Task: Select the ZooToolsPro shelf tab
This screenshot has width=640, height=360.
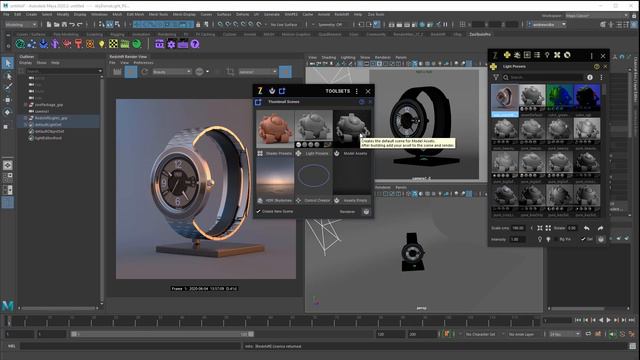Action: pos(480,35)
